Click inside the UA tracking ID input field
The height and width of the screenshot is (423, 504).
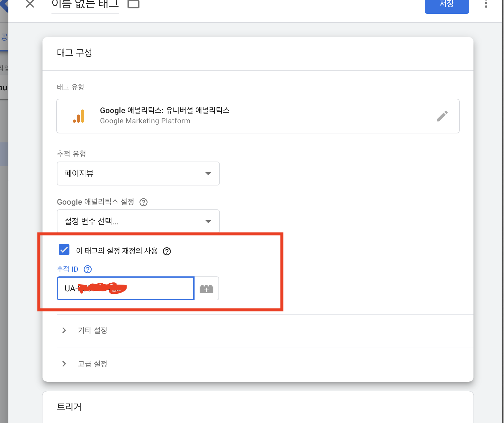click(125, 288)
